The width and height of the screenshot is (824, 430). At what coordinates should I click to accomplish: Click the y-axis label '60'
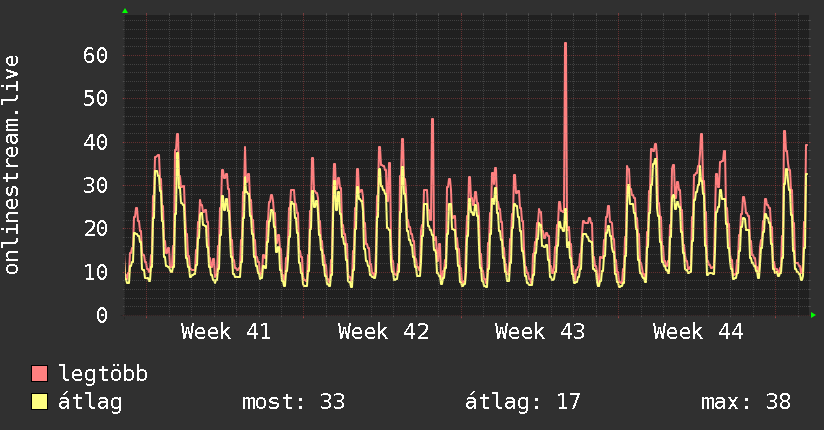[x=95, y=55]
